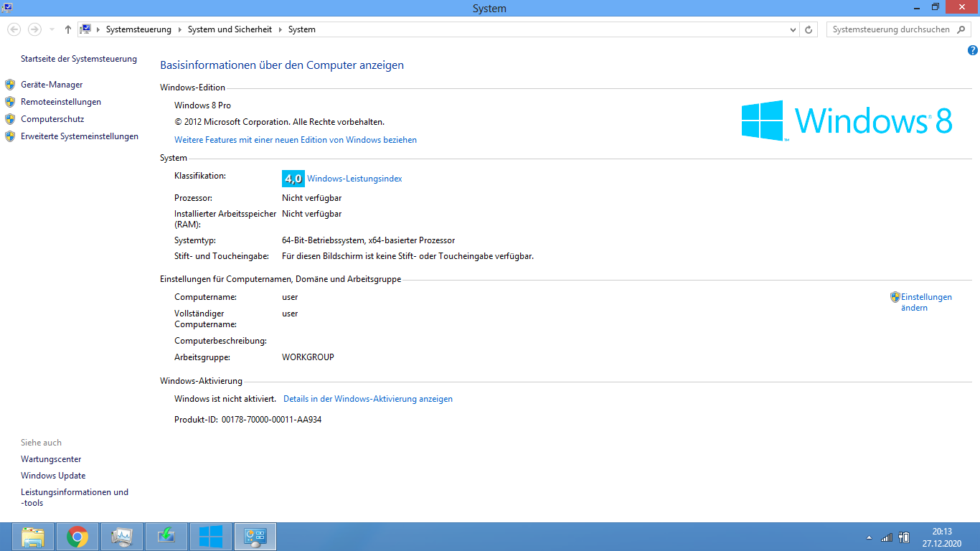Select System und Sicherheit breadcrumb
The height and width of the screenshot is (551, 980).
230,29
